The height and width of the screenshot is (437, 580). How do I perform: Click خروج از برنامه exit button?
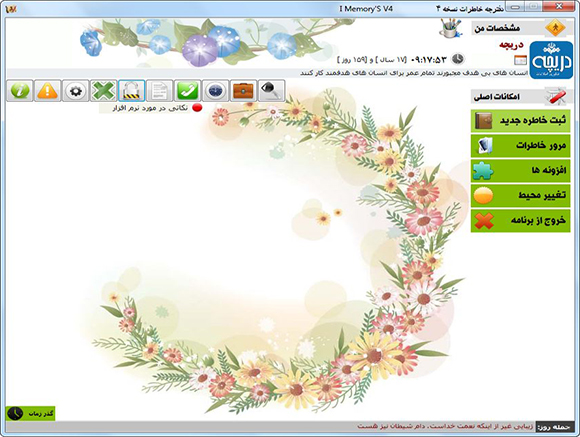520,221
